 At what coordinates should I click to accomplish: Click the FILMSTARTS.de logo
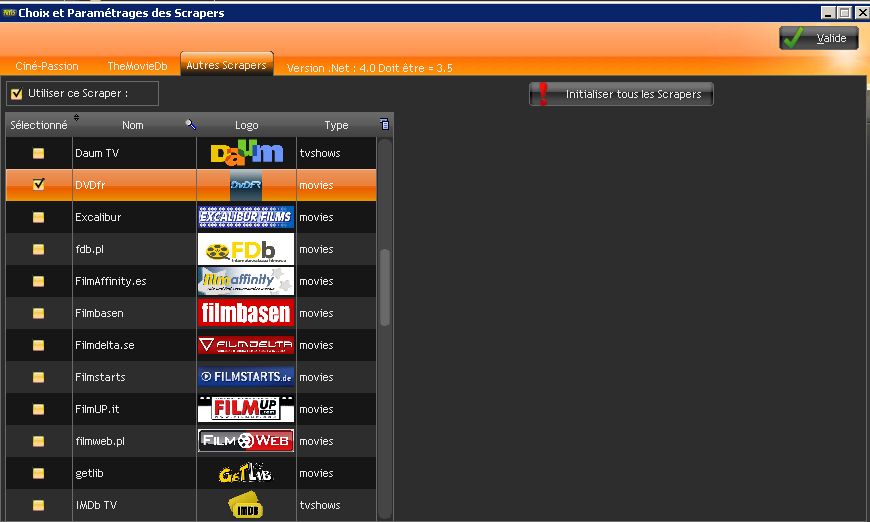click(x=246, y=377)
